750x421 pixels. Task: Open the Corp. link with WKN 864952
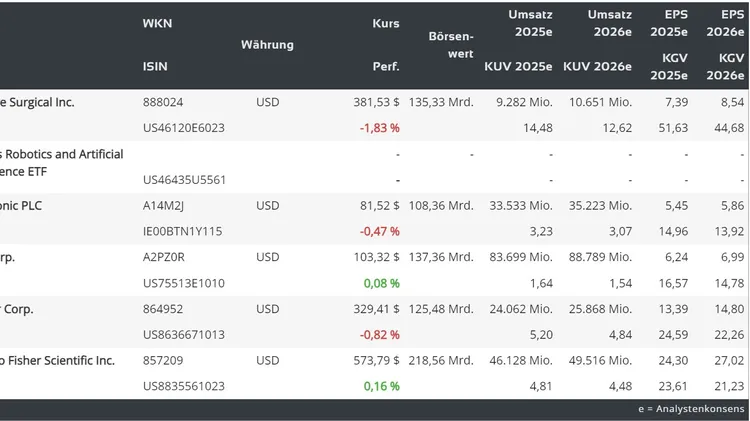click(x=17, y=309)
